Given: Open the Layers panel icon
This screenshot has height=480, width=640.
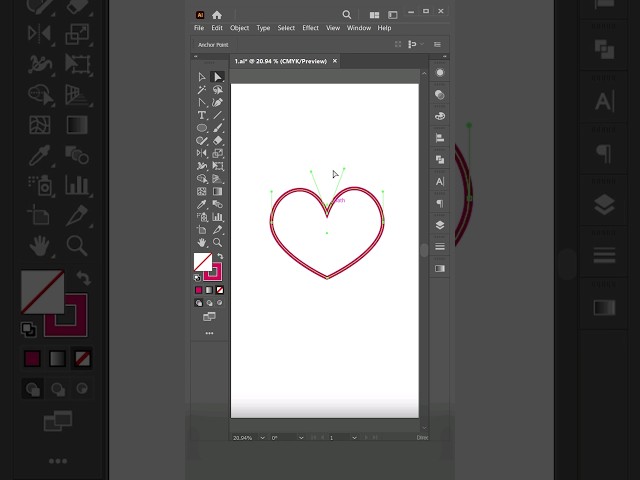Looking at the screenshot, I should [x=440, y=225].
